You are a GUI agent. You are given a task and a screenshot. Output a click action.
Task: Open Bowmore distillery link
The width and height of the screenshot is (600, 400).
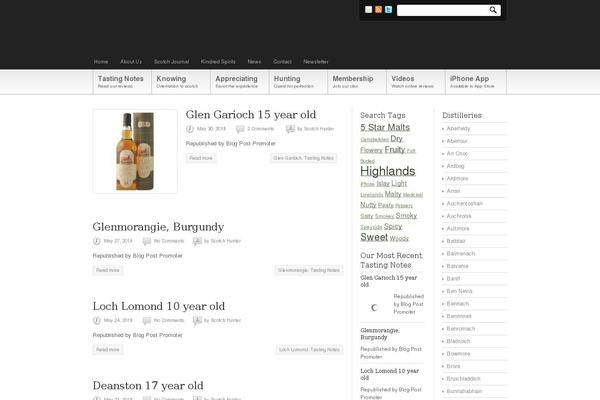click(458, 354)
